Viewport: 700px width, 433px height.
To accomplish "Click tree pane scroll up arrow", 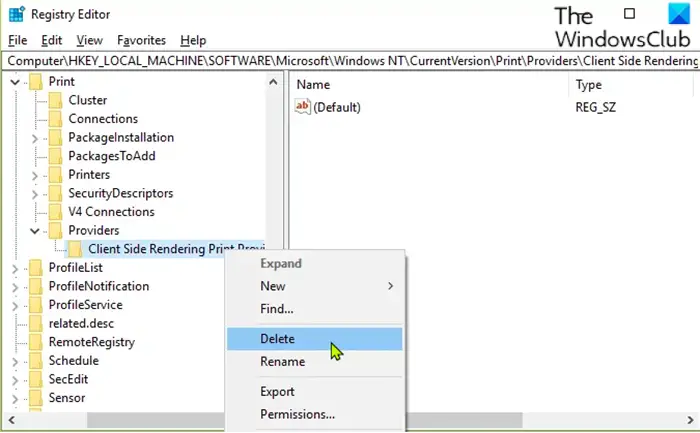I will (273, 82).
